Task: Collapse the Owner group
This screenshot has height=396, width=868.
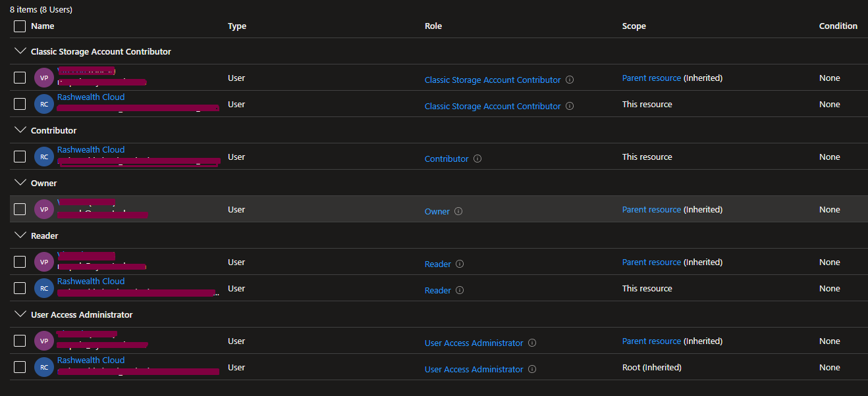Action: coord(20,183)
